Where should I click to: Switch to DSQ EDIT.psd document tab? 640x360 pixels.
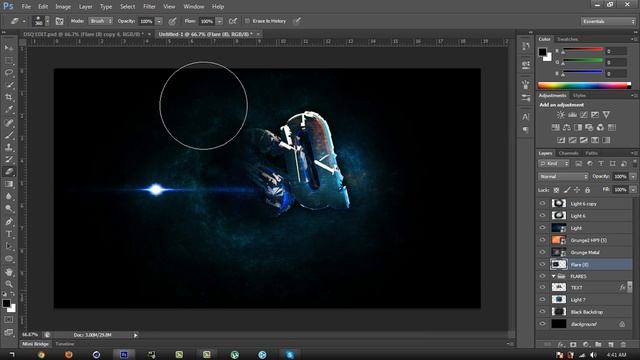[x=83, y=34]
